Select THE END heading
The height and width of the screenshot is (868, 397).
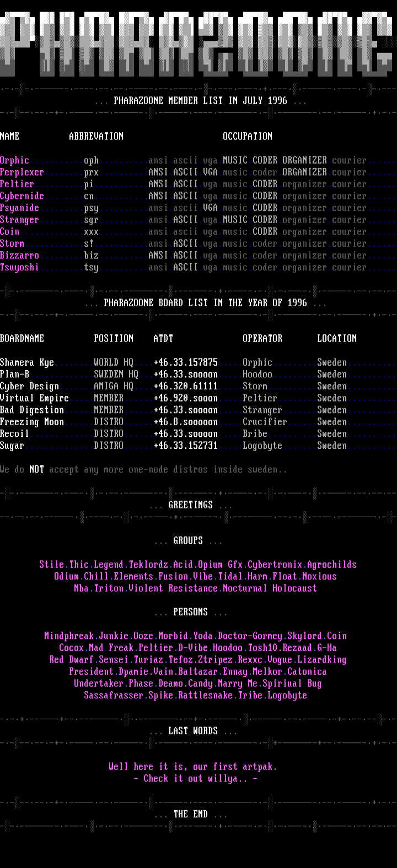pos(190,815)
